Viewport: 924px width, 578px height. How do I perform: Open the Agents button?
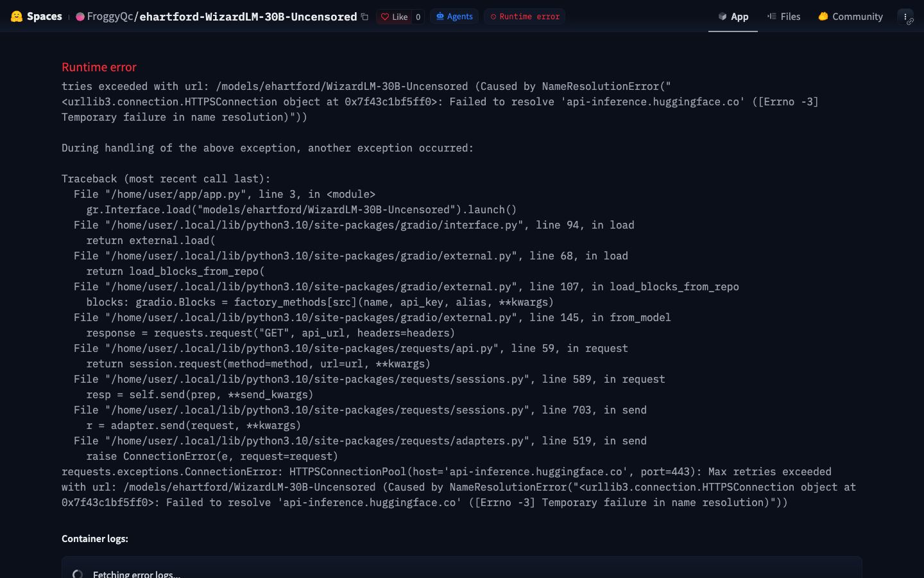coord(454,17)
